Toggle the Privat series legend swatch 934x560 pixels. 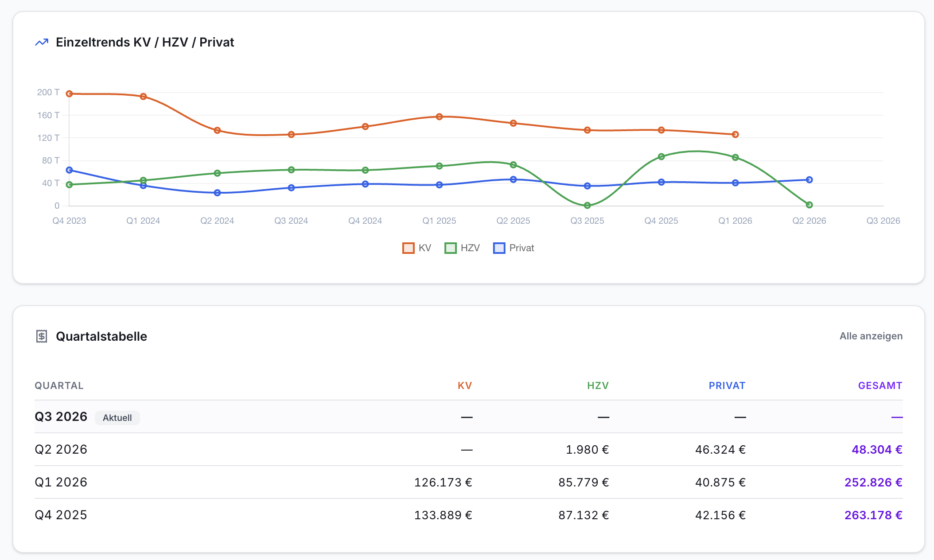(x=499, y=248)
